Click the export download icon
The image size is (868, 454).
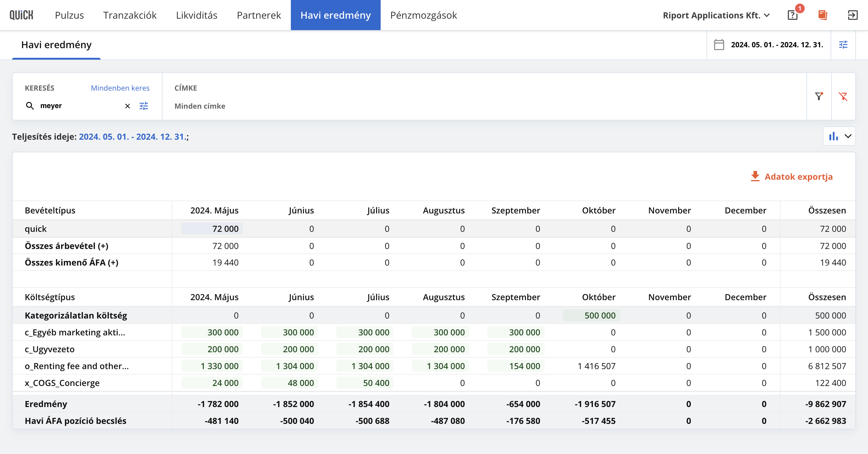755,176
